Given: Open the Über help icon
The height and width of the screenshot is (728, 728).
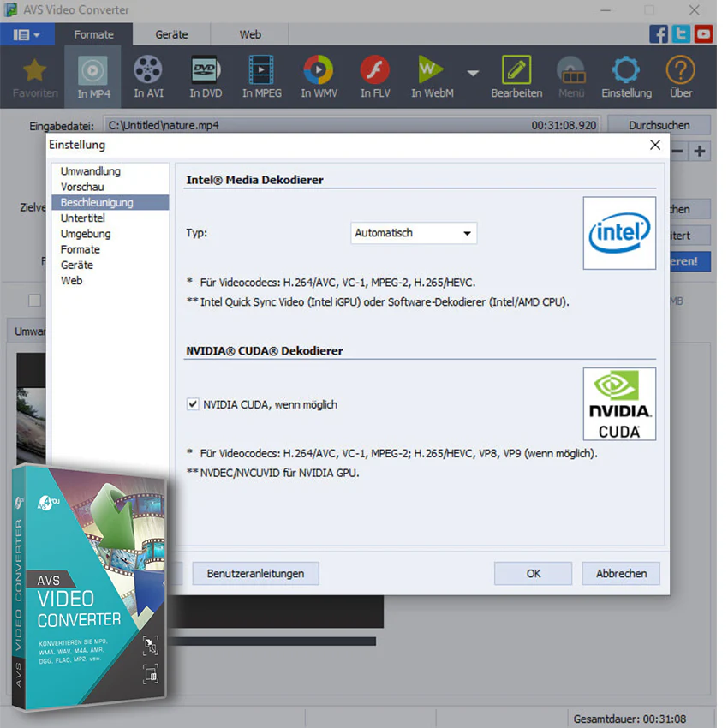Looking at the screenshot, I should (x=681, y=76).
